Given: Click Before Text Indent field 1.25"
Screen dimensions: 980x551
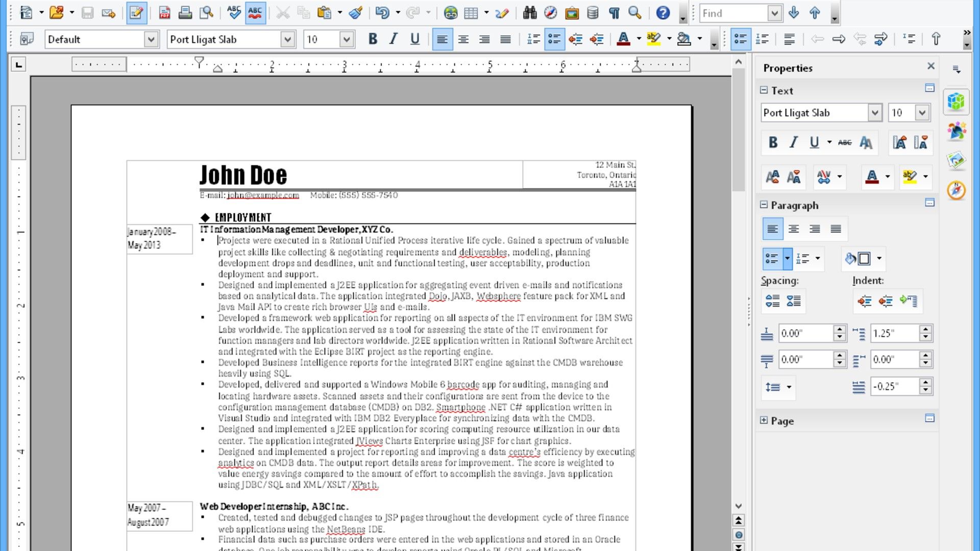Looking at the screenshot, I should [x=894, y=334].
